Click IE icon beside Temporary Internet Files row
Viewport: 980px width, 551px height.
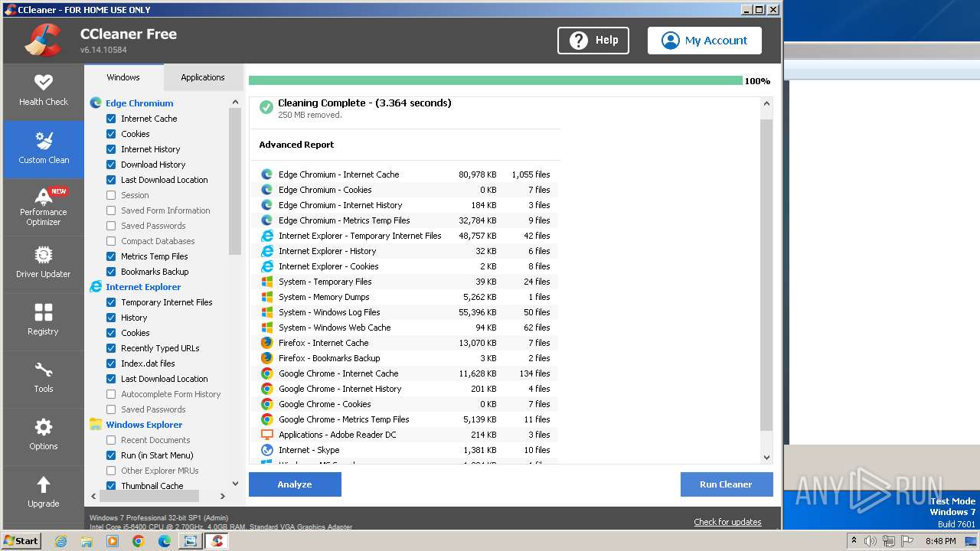(266, 236)
